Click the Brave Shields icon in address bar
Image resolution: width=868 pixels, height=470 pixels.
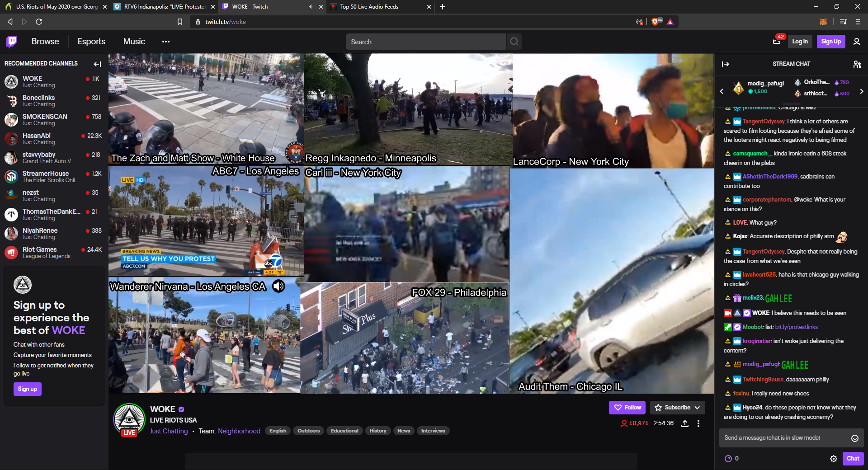click(x=655, y=22)
